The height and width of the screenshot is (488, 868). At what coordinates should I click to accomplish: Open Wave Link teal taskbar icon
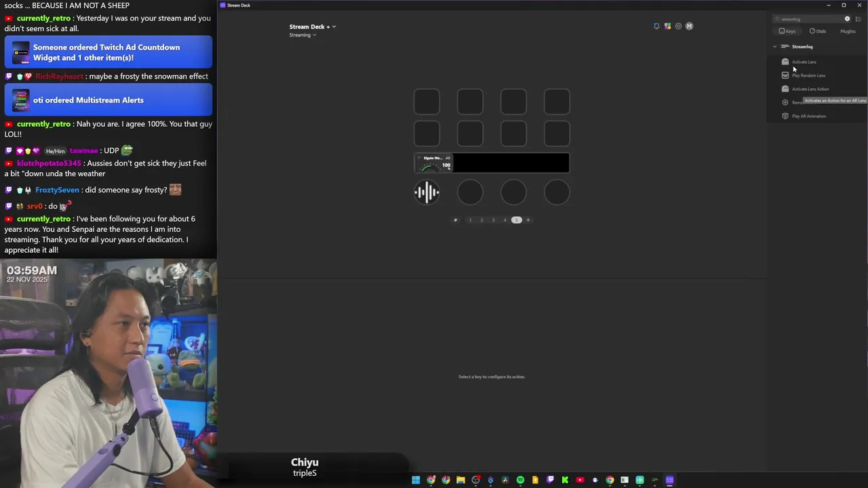pos(639,480)
